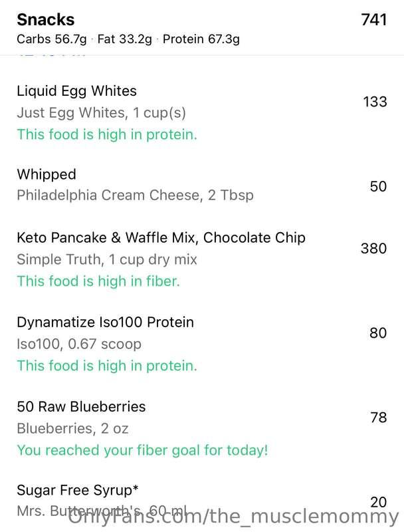Image resolution: width=404 pixels, height=532 pixels.
Task: Tap 'Philadelphia Cream Cheese, 2 Tbsp' serving text
Action: [x=136, y=196]
